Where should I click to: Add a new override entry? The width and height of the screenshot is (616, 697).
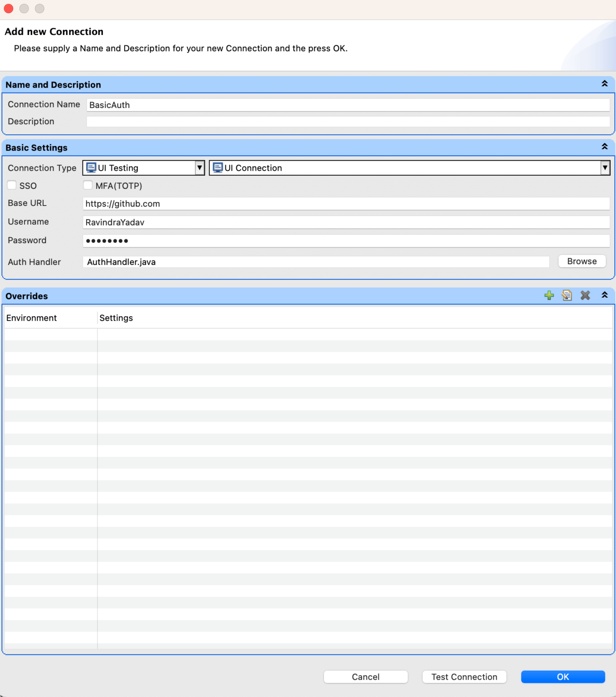point(549,295)
